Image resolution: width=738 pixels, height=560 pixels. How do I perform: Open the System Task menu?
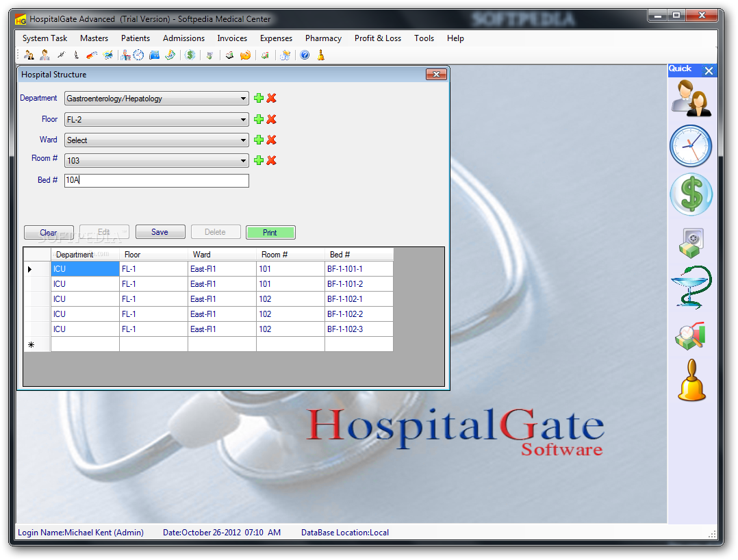44,38
